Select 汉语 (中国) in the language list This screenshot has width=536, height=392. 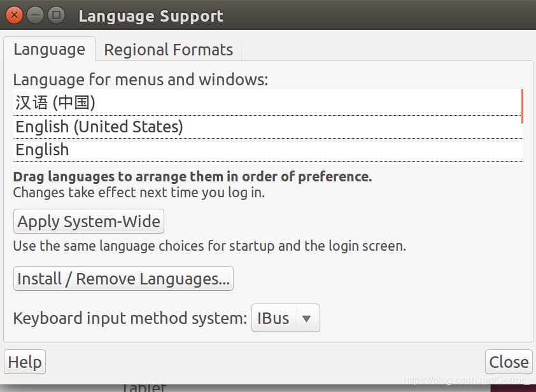[269, 102]
